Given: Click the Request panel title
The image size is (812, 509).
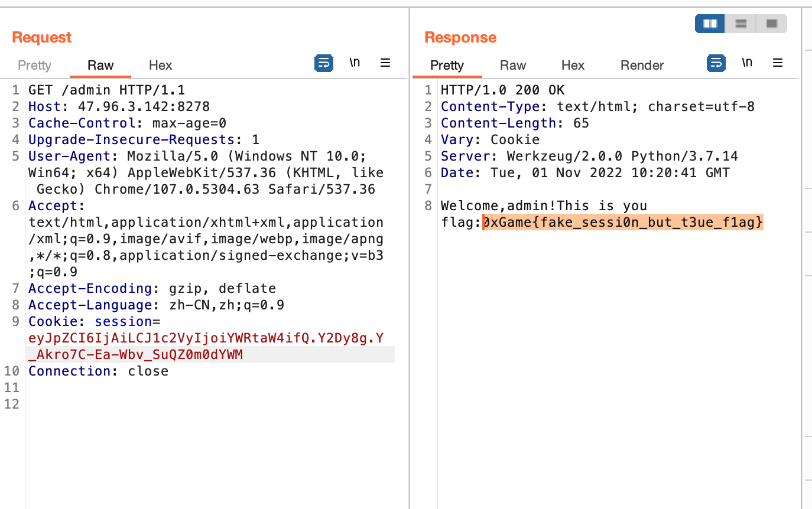Looking at the screenshot, I should coord(42,37).
